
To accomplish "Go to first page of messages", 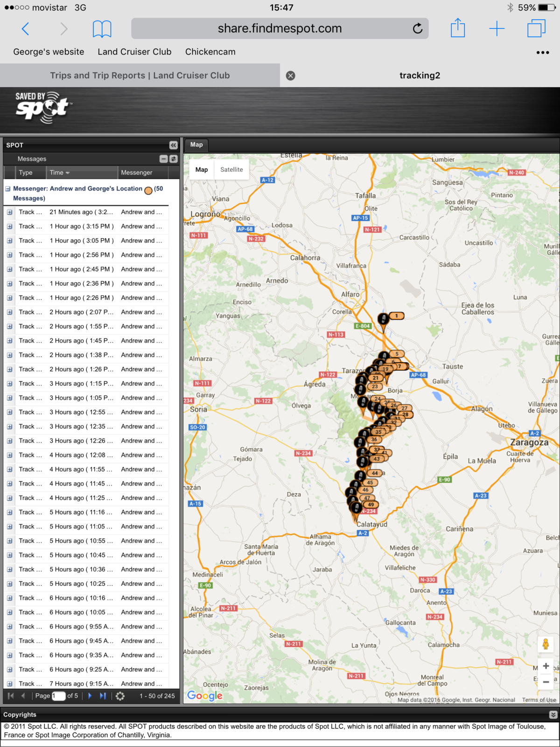I will click(11, 696).
